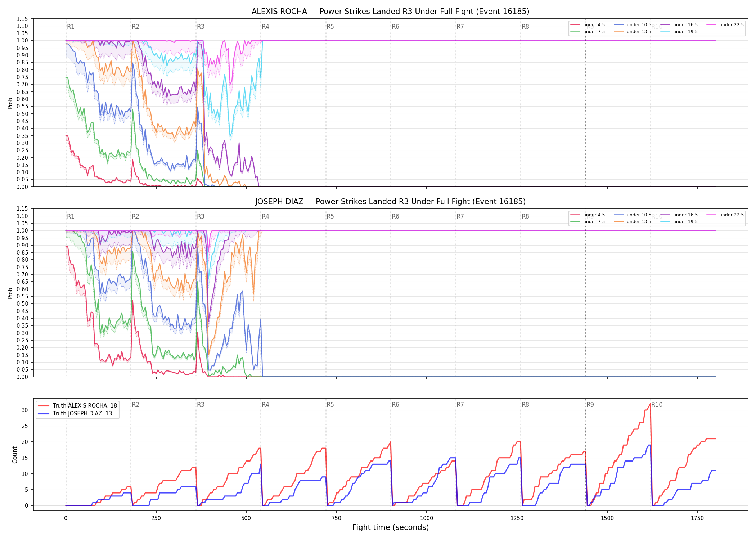
Task: Click the JOSEPH DIAZ chart title
Action: pos(390,202)
